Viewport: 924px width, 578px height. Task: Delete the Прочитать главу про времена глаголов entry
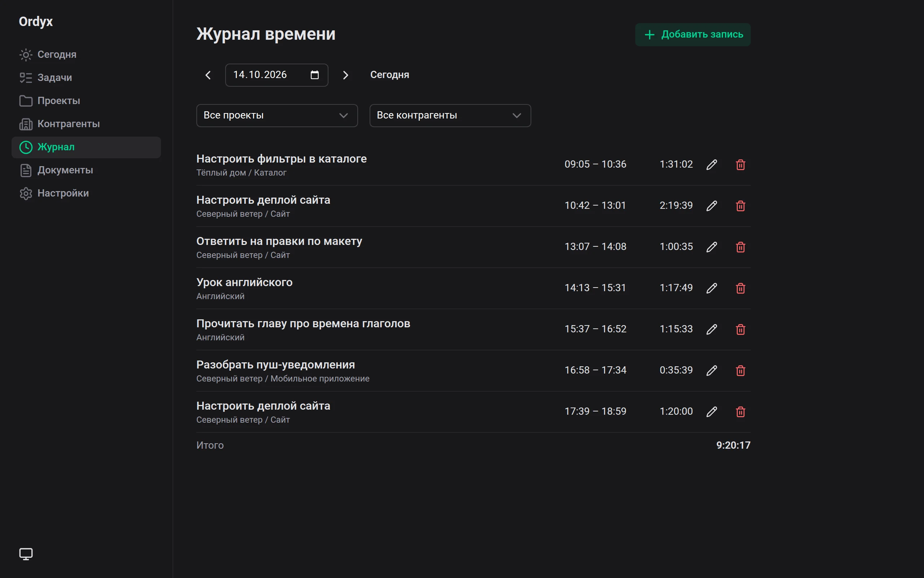(740, 329)
